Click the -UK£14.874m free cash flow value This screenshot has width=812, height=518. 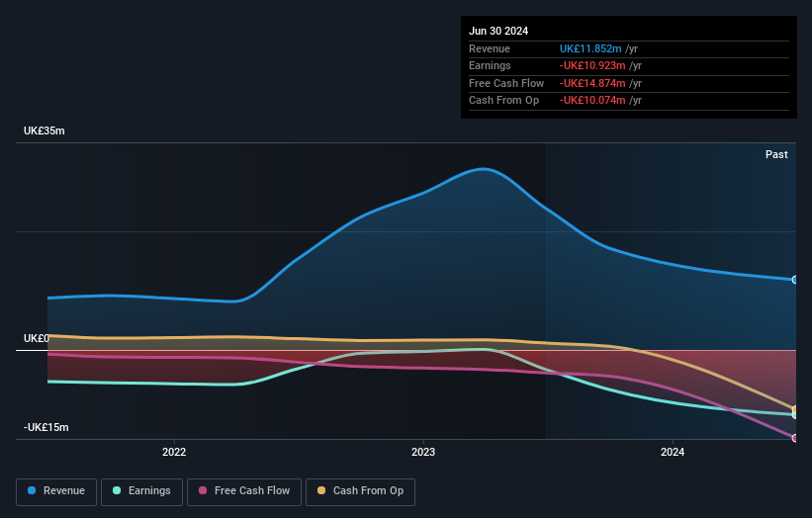point(592,83)
